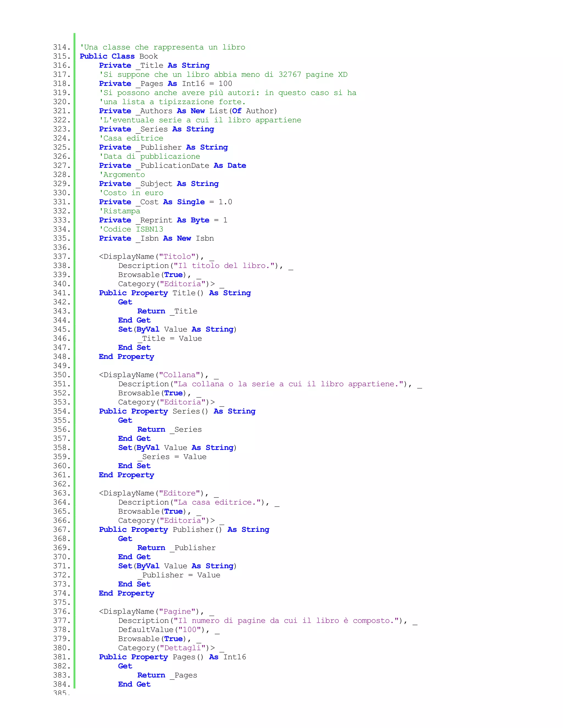Click the 'Private _Title As String' field line
563x728 pixels.
pyautogui.click(x=154, y=65)
